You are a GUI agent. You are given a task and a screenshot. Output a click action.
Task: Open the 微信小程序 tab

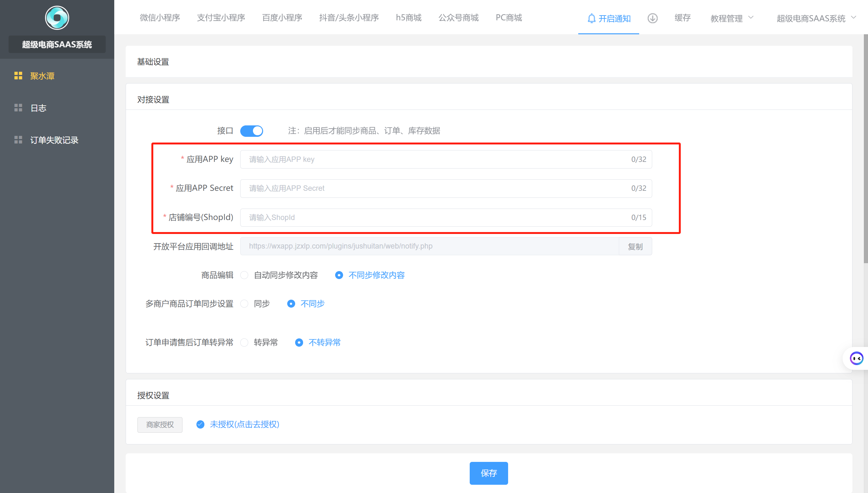(x=160, y=17)
